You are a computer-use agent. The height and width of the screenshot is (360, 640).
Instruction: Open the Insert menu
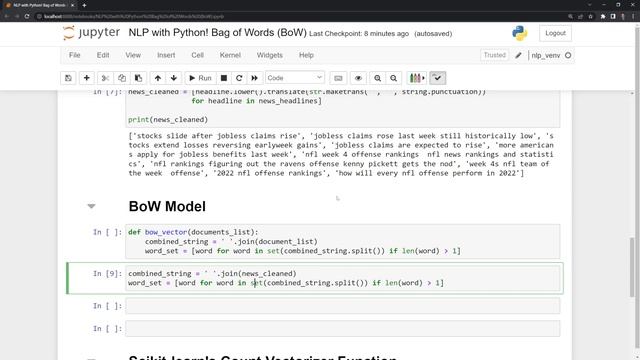[x=166, y=55]
